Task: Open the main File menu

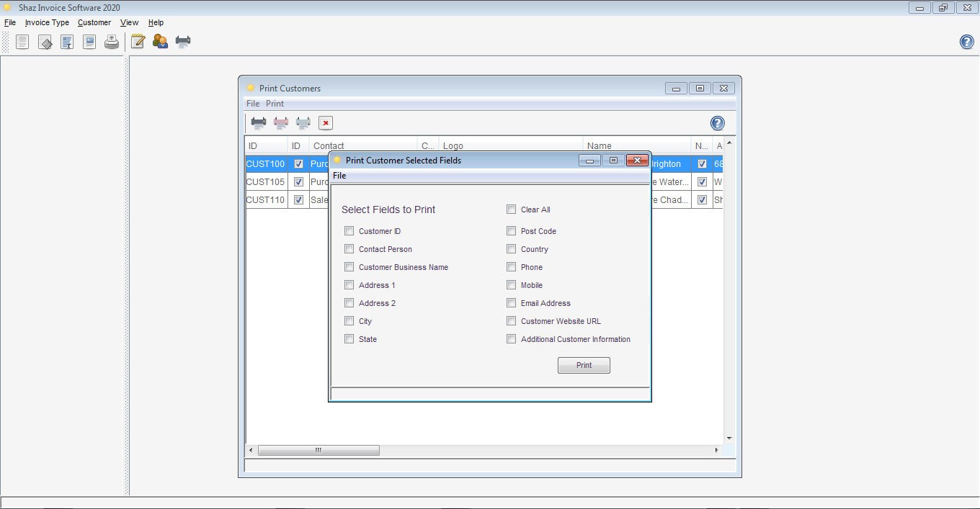Action: pyautogui.click(x=10, y=23)
